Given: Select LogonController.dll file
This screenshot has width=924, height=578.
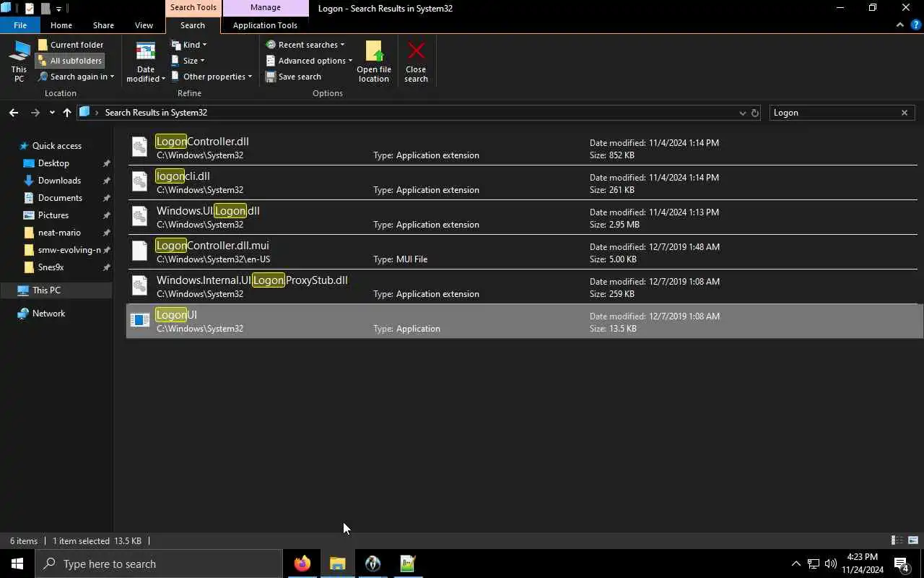Looking at the screenshot, I should point(524,147).
